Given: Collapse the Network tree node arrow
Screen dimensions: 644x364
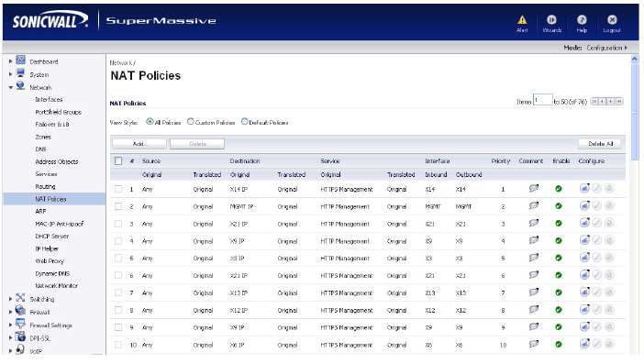Looking at the screenshot, I should (x=11, y=87).
